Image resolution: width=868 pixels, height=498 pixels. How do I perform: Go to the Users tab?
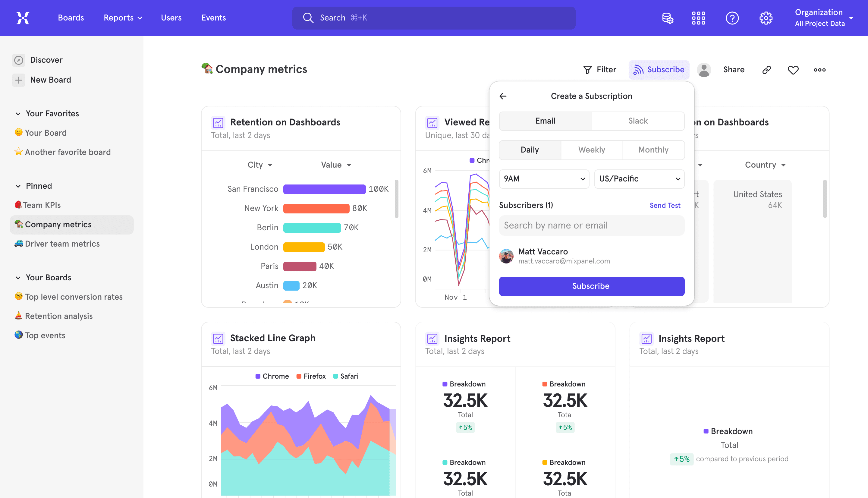pyautogui.click(x=171, y=18)
